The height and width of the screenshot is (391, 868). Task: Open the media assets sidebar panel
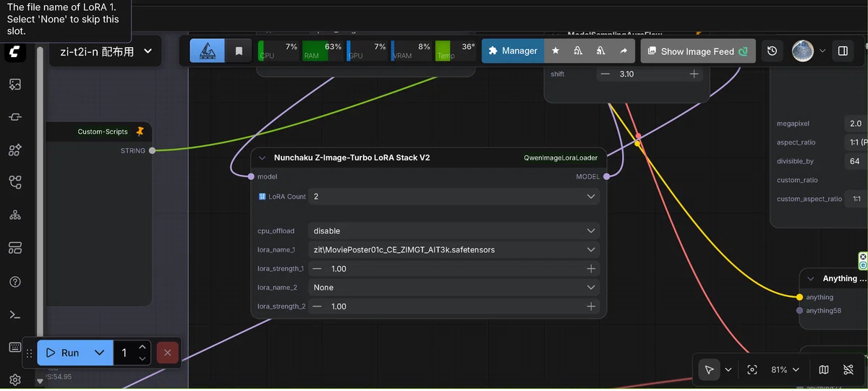14,85
